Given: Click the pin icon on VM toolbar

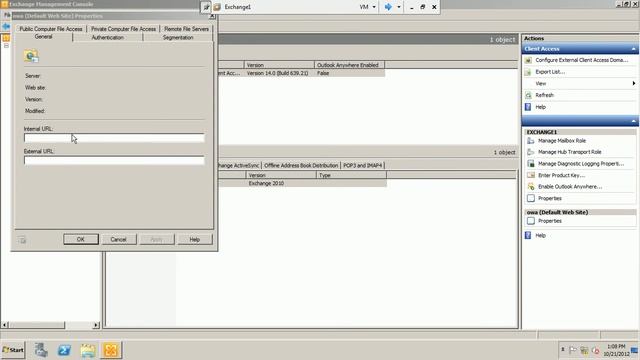Looking at the screenshot, I should [x=206, y=7].
